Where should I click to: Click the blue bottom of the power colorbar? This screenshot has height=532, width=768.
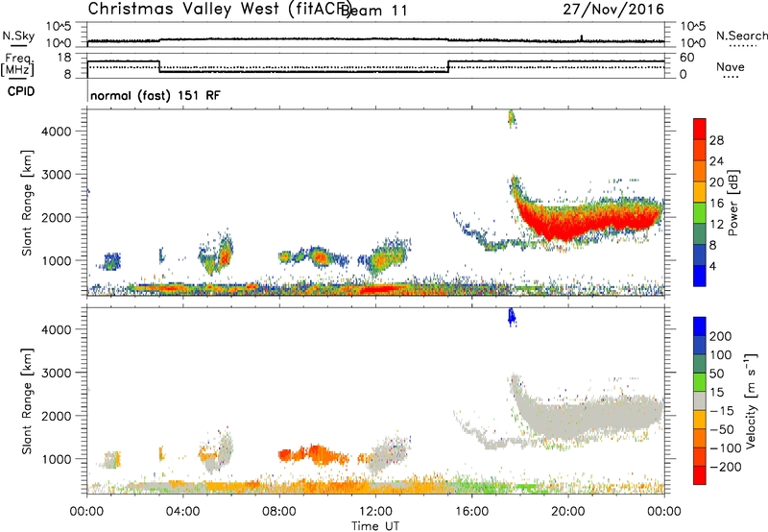700,276
